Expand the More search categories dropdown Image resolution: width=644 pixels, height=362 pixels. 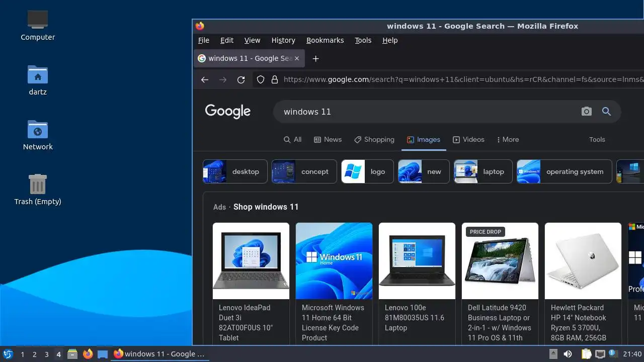(508, 140)
